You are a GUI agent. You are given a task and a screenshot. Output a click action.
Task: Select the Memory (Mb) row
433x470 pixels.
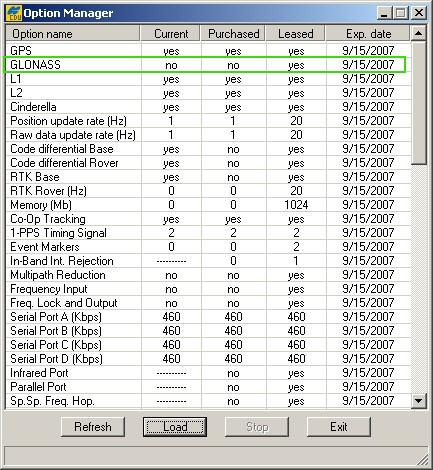point(208,205)
